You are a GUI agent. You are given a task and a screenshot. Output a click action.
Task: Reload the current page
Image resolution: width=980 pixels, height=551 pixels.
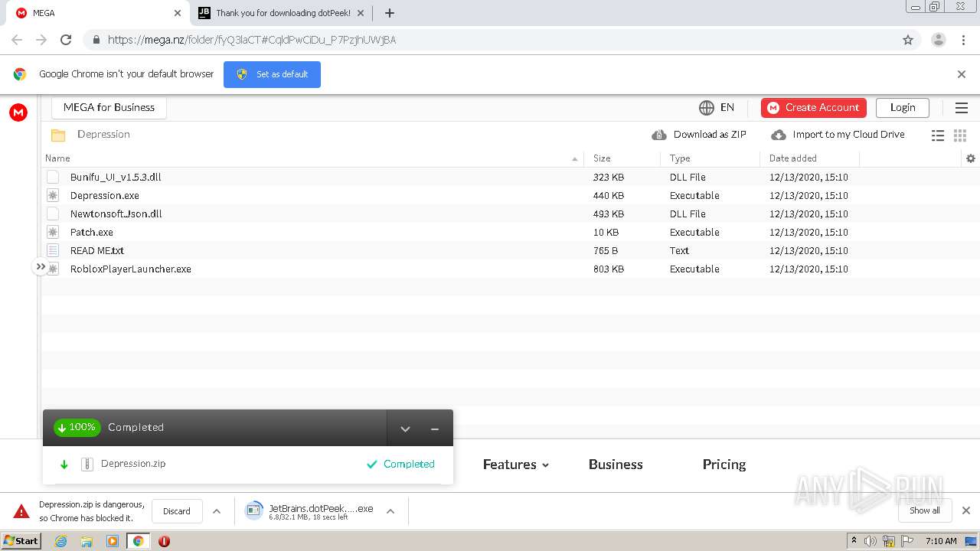pyautogui.click(x=66, y=40)
